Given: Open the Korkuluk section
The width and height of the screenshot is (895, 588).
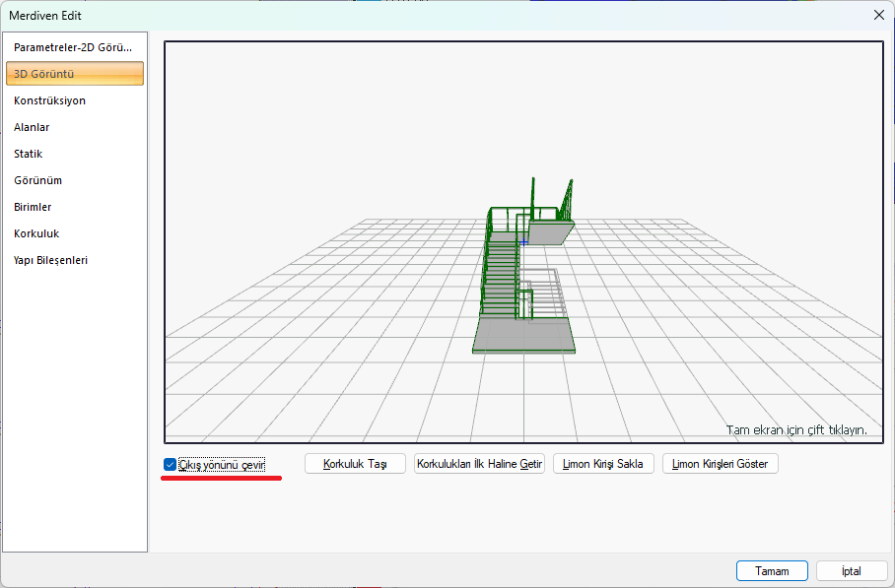Looking at the screenshot, I should (74, 233).
